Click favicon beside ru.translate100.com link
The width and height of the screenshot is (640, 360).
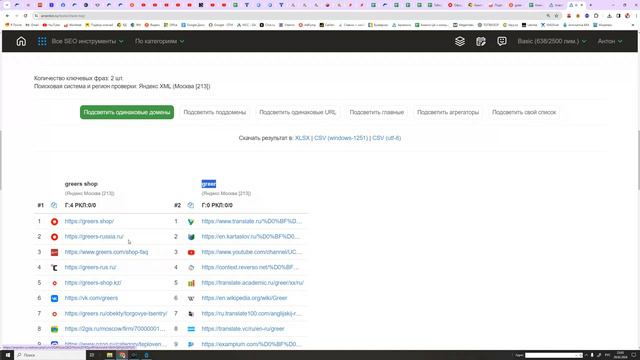click(x=191, y=314)
